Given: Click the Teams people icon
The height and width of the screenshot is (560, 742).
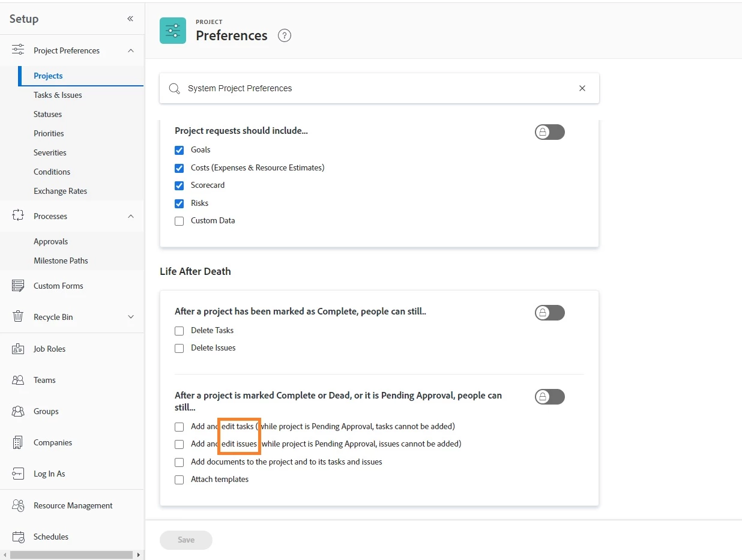Looking at the screenshot, I should [x=18, y=380].
